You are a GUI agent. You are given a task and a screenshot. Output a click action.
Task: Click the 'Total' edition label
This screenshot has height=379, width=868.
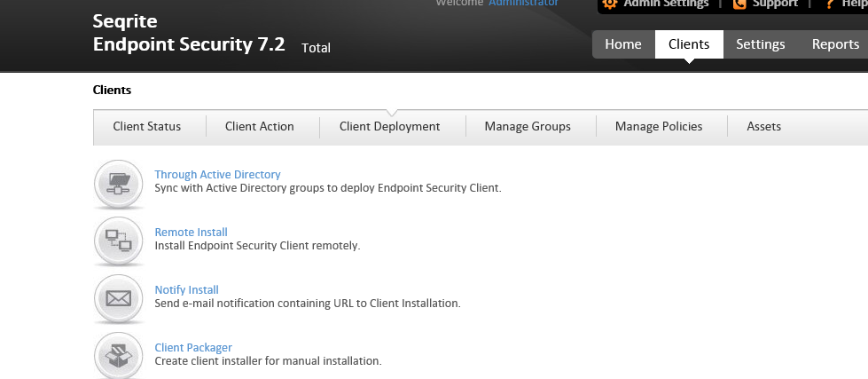point(317,48)
